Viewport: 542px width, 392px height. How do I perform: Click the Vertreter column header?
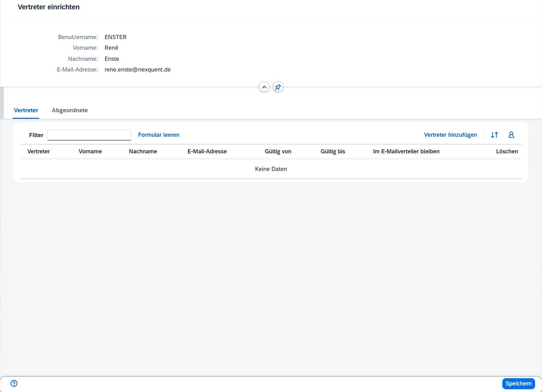[x=39, y=152]
